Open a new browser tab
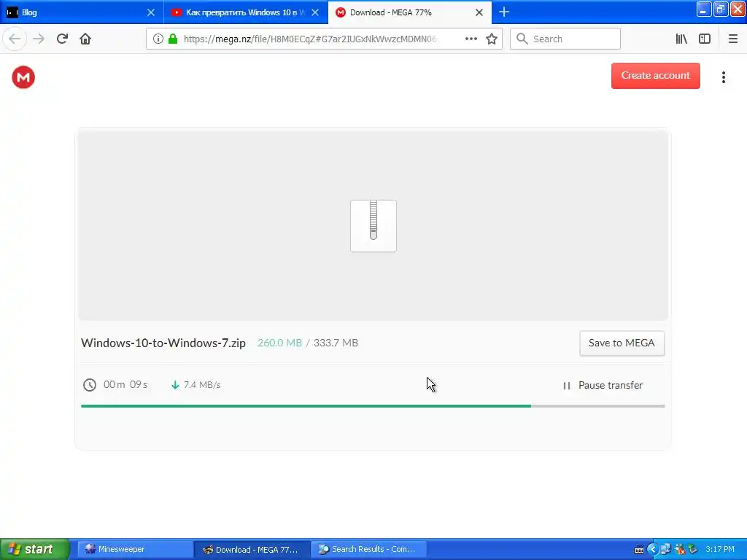 [504, 12]
